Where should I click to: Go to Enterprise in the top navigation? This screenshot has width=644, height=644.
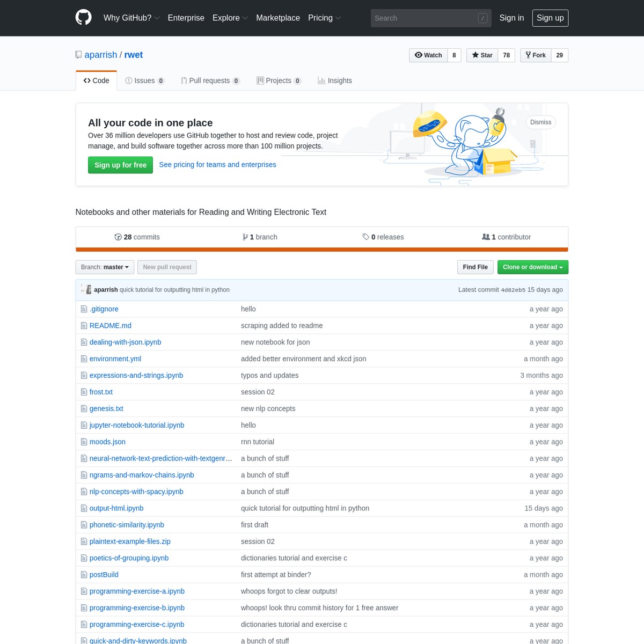point(186,18)
